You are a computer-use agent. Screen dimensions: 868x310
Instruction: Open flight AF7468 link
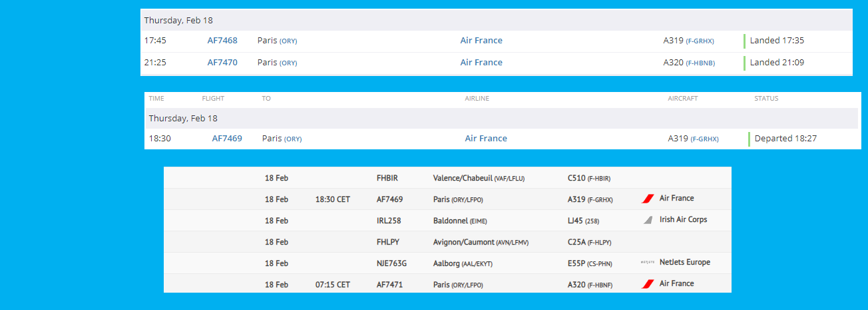tap(222, 41)
